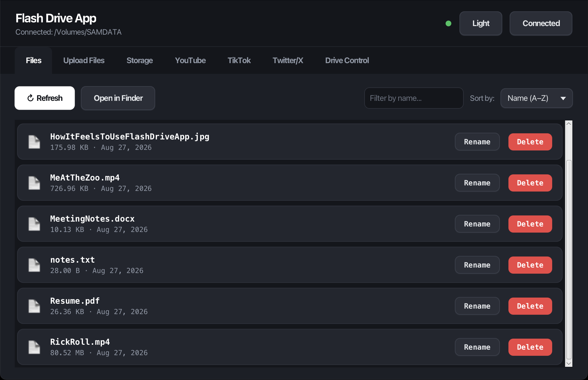Switch to the Upload Files tab

click(x=84, y=60)
